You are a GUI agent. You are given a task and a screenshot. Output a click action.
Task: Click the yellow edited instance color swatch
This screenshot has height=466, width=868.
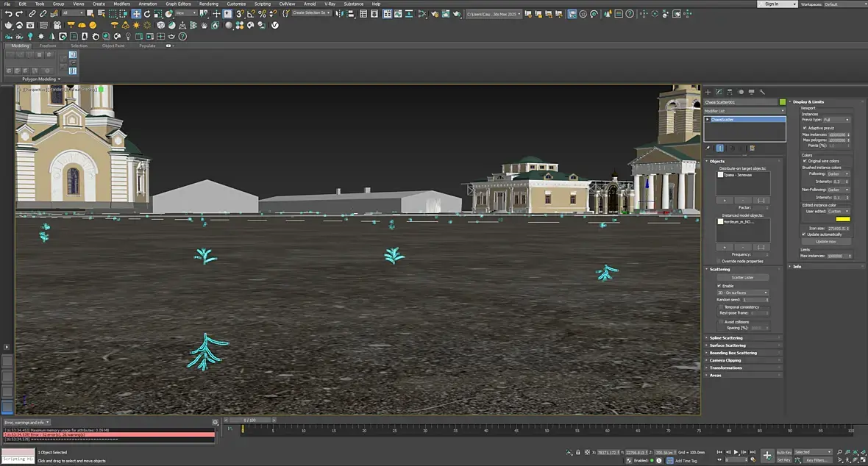coord(842,219)
